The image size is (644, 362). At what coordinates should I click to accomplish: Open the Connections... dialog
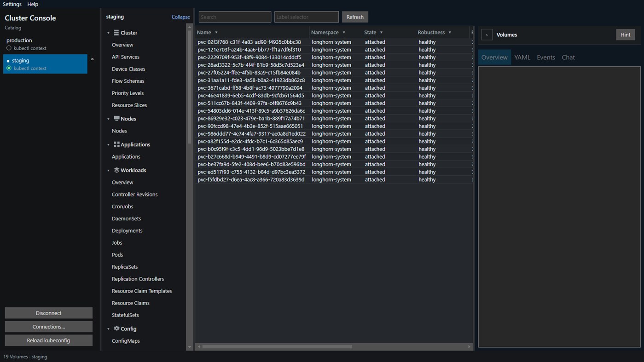click(x=48, y=327)
